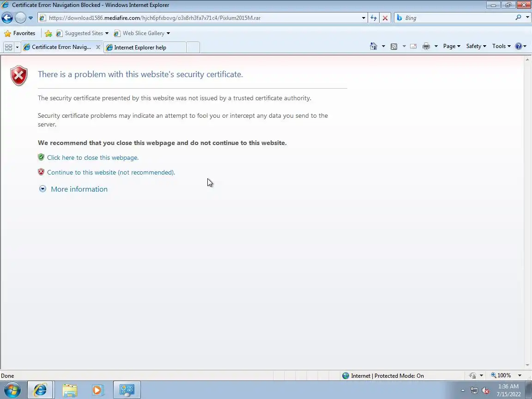This screenshot has height=399, width=532.
Task: Click the Forward navigation arrow
Action: [20, 18]
